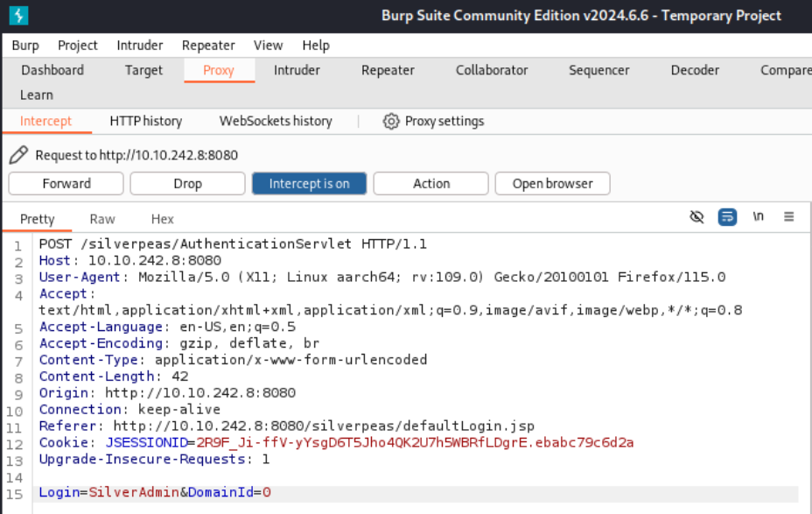Image resolution: width=812 pixels, height=514 pixels.
Task: Click the Accept-Language header value
Action: pos(238,327)
